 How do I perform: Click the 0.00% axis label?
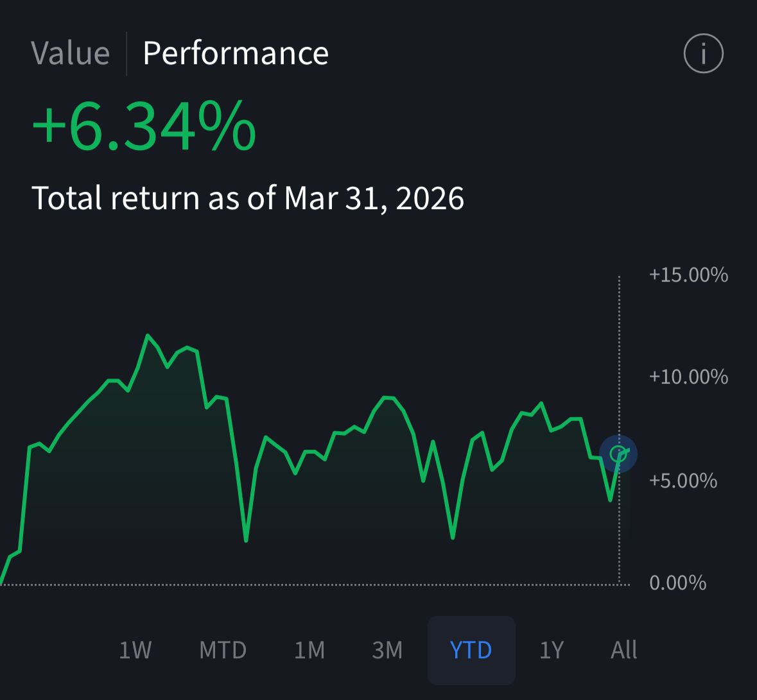tap(677, 583)
